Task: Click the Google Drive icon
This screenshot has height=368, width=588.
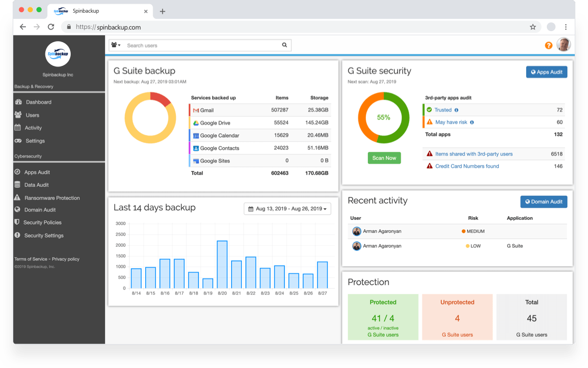Action: 196,123
